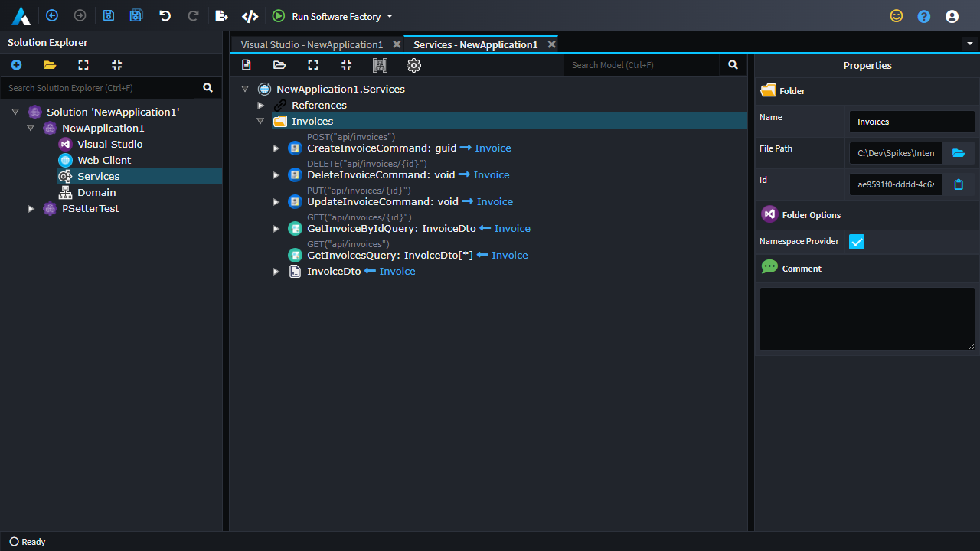
Task: Select Services in Solution Explorer
Action: pyautogui.click(x=98, y=176)
